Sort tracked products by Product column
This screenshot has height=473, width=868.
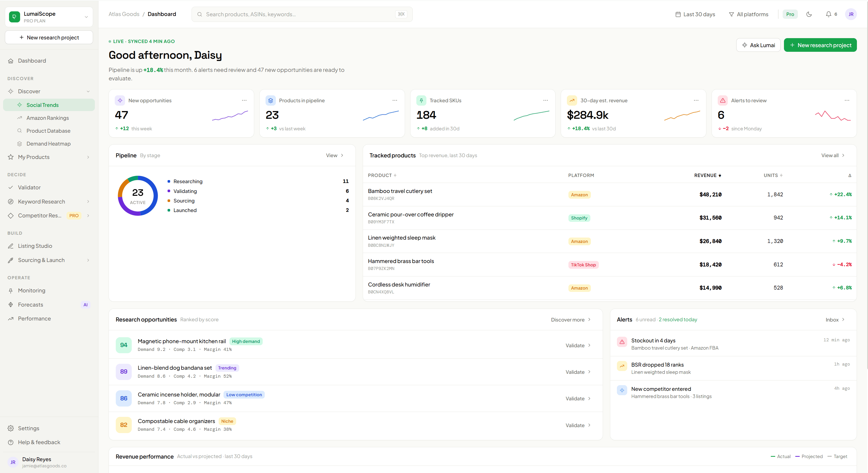[x=382, y=175]
